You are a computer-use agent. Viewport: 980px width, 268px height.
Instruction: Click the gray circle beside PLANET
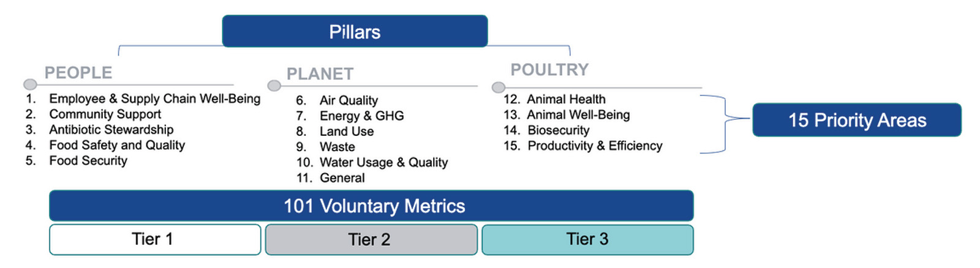pyautogui.click(x=274, y=86)
